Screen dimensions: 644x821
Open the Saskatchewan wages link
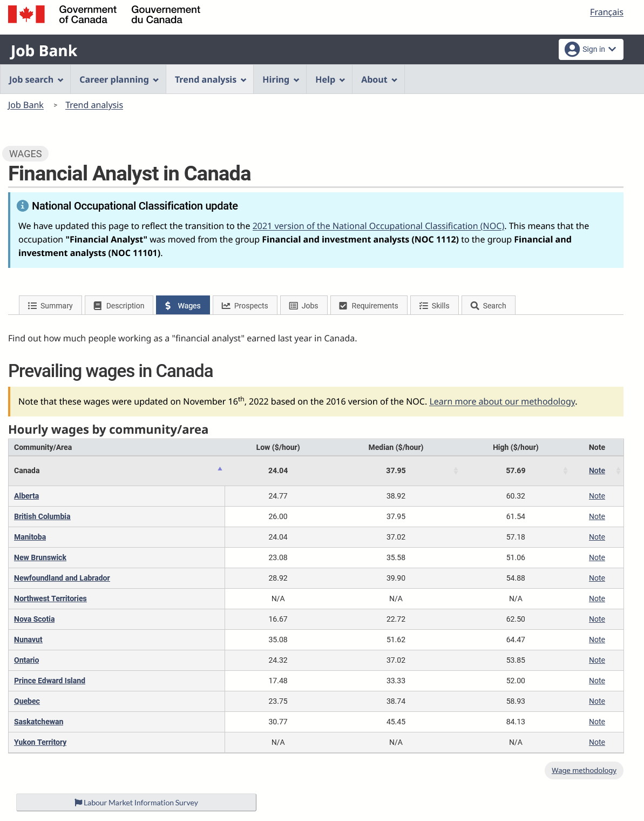pos(38,722)
